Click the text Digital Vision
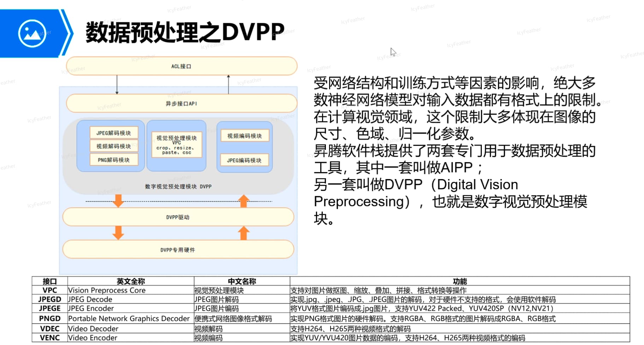This screenshot has width=644, height=345. (478, 184)
